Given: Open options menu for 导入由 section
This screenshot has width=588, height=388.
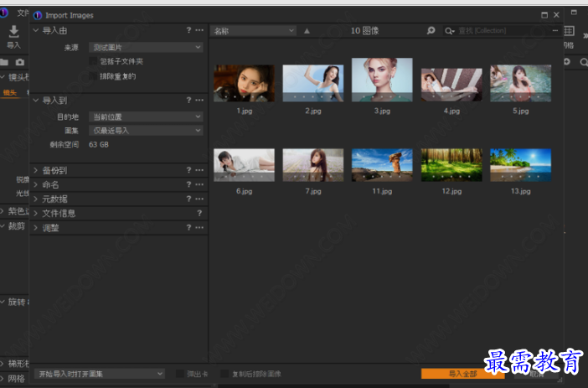Looking at the screenshot, I should tap(199, 30).
